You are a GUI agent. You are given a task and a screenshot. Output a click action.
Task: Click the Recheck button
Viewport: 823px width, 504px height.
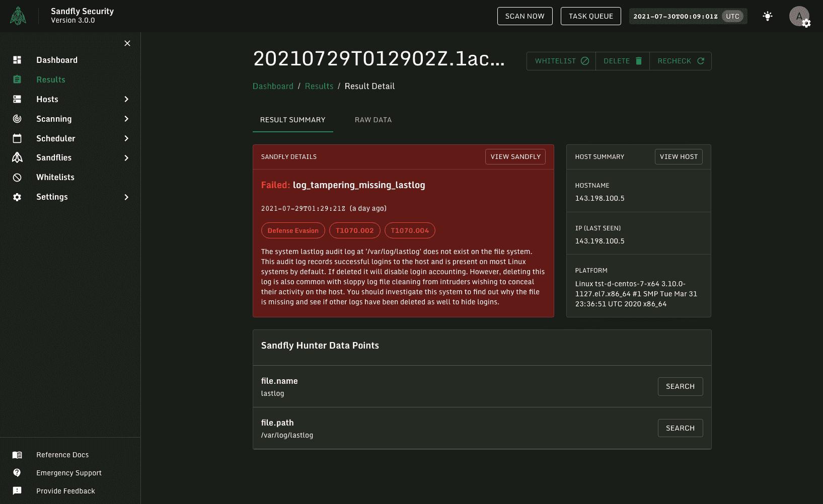point(681,61)
